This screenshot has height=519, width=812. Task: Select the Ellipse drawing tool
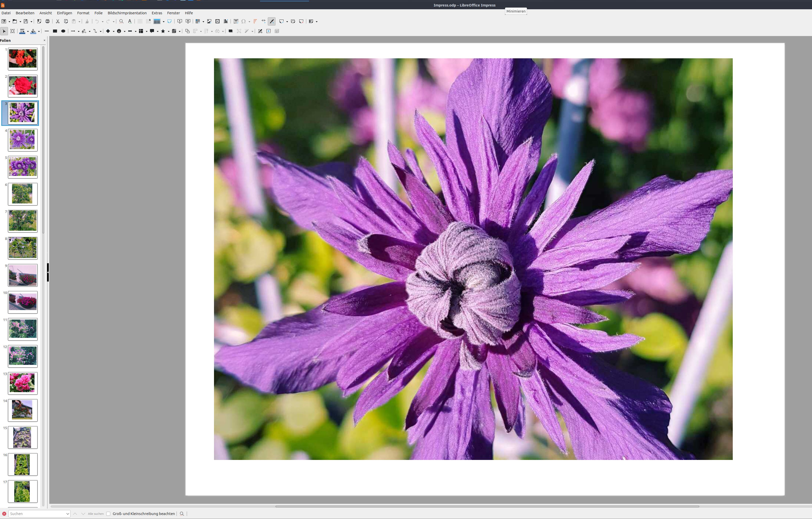coord(63,31)
